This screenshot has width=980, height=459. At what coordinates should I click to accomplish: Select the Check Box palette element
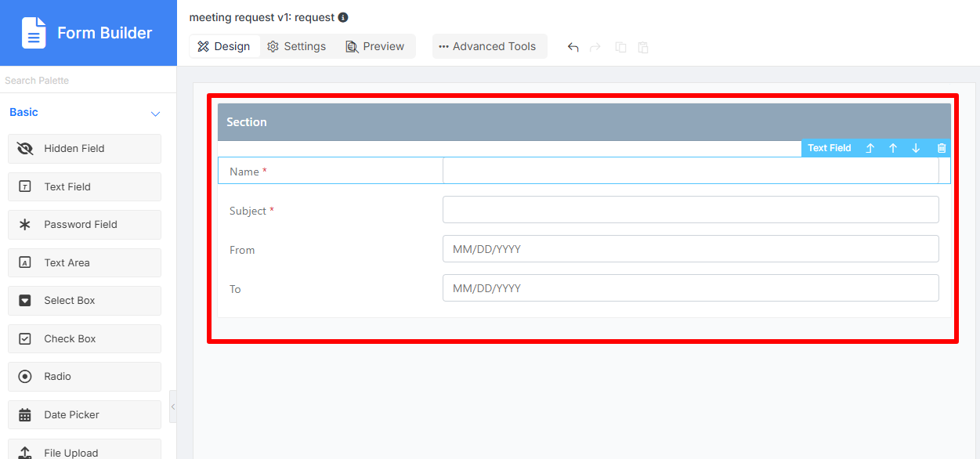85,339
